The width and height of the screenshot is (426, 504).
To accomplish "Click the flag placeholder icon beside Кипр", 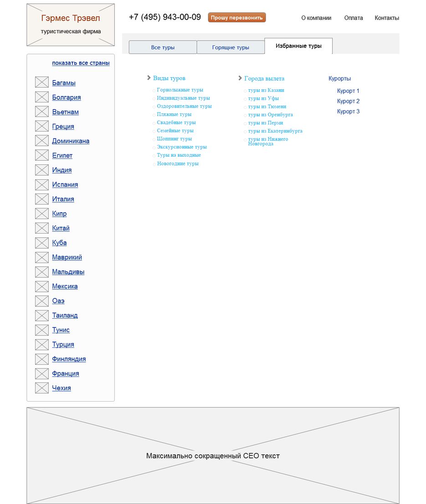I will coord(42,213).
